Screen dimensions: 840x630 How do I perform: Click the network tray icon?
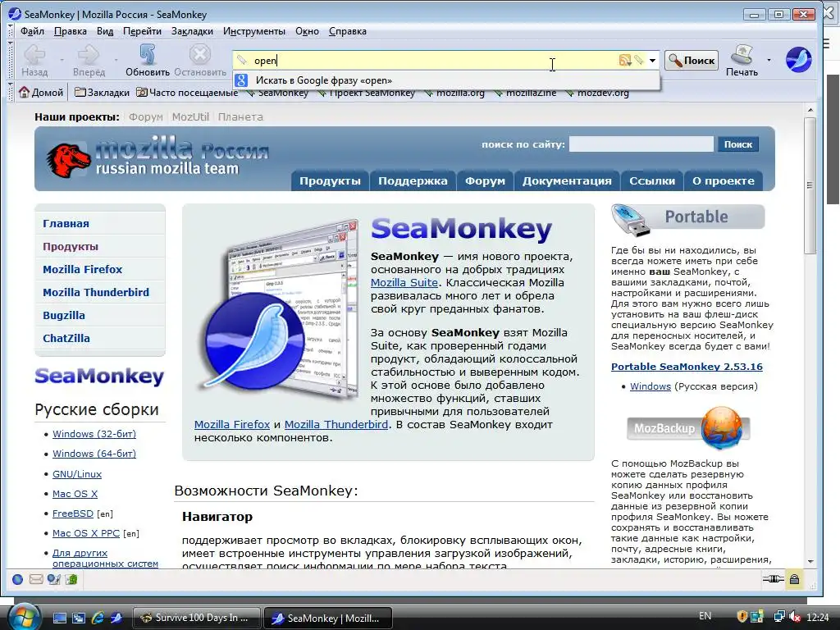pyautogui.click(x=779, y=617)
